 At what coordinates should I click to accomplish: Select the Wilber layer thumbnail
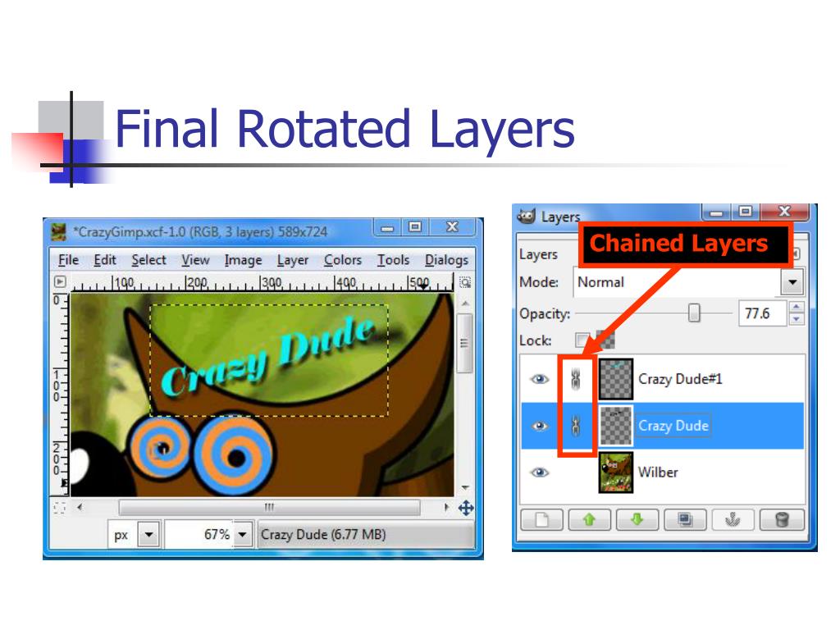(615, 472)
